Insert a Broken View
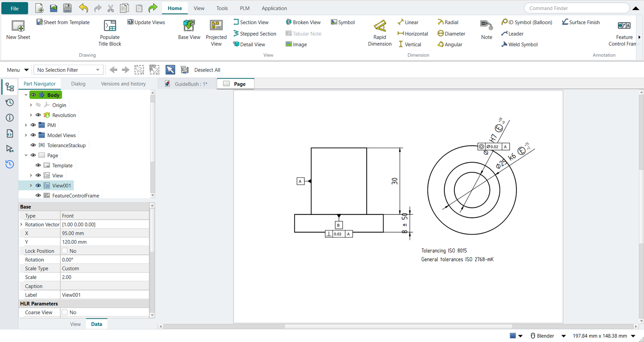 [x=303, y=22]
